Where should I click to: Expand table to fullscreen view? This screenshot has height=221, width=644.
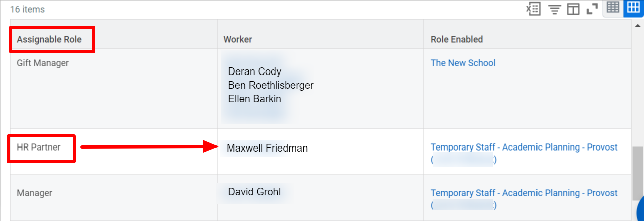coord(592,9)
